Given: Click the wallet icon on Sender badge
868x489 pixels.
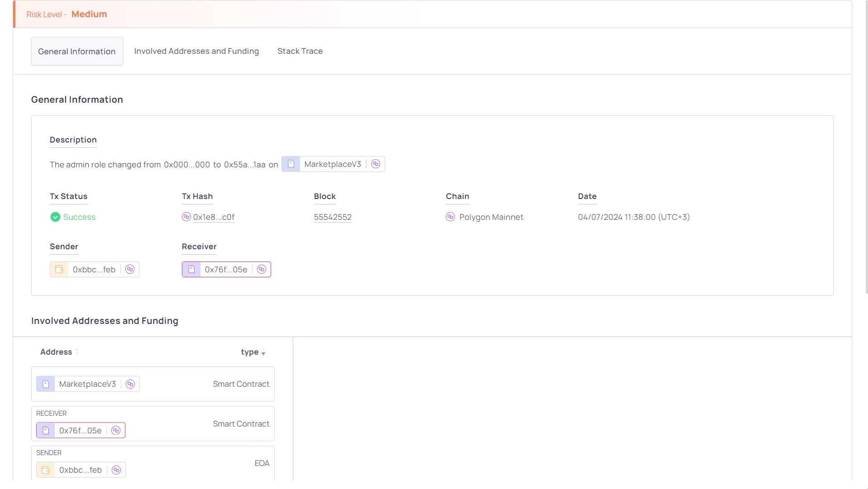Looking at the screenshot, I should point(59,270).
